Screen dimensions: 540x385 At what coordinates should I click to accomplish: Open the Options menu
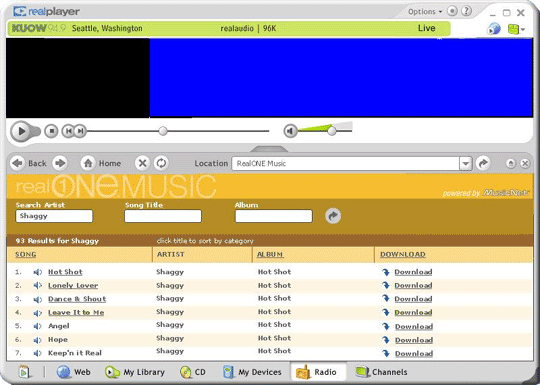click(425, 12)
